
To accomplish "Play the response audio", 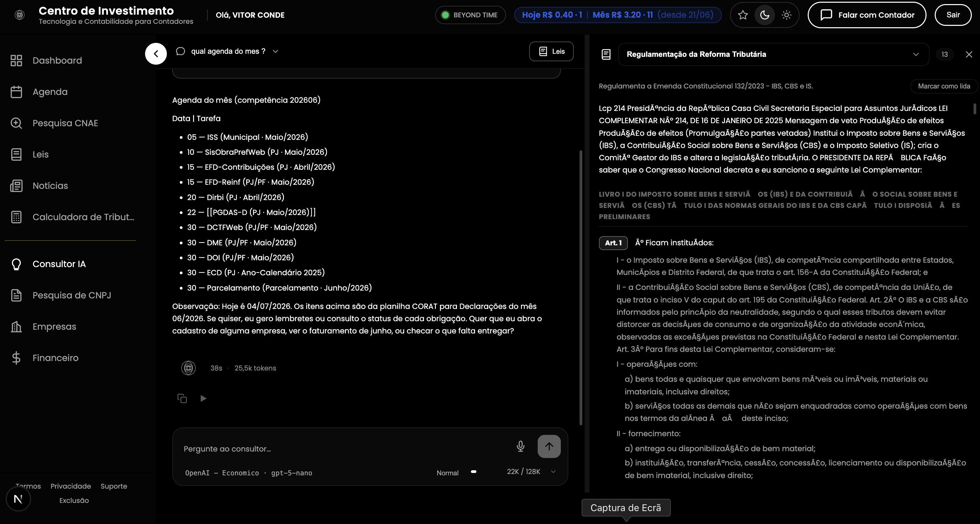I will (x=203, y=398).
